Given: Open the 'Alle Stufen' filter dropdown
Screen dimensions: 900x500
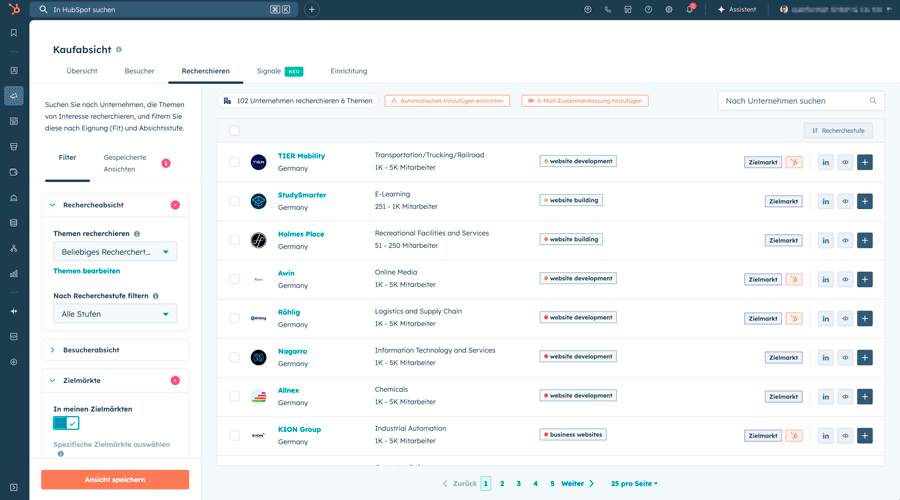Looking at the screenshot, I should tap(115, 314).
